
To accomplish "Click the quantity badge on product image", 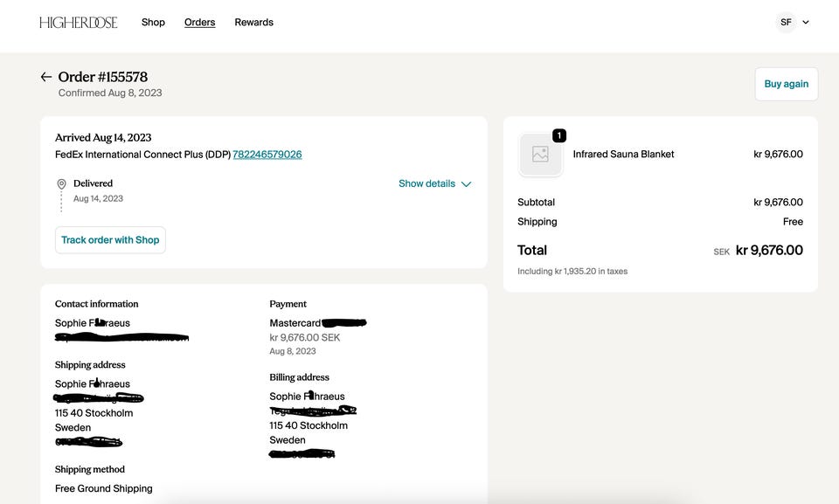I will pos(559,135).
